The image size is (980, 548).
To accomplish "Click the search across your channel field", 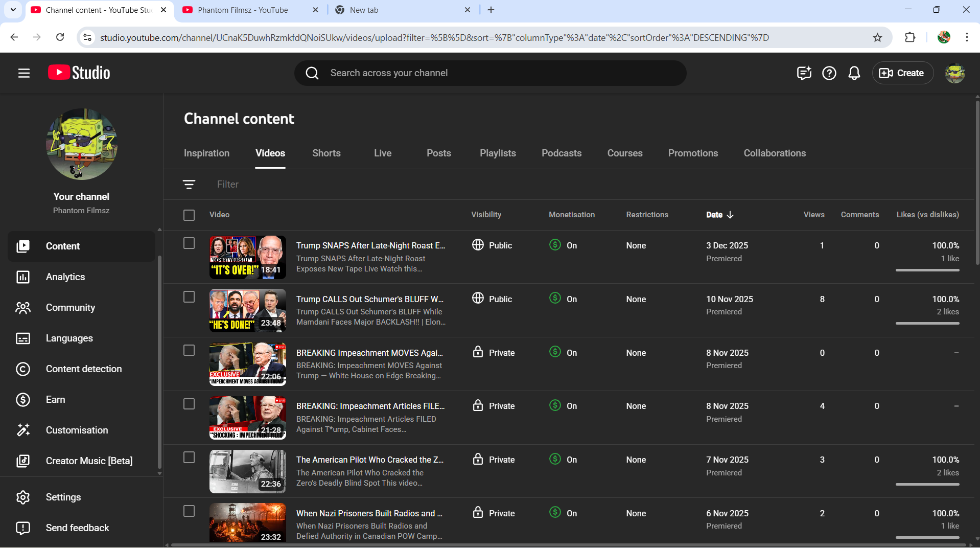I will pyautogui.click(x=491, y=73).
